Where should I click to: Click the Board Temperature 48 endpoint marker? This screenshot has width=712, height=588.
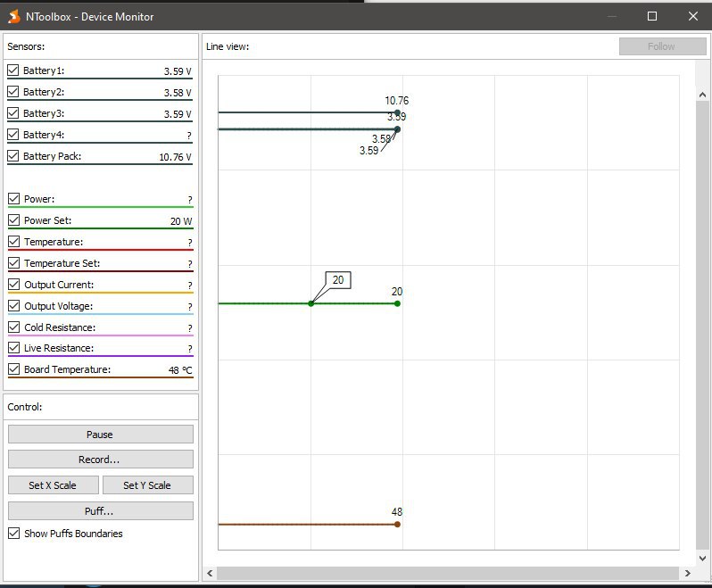click(x=397, y=525)
